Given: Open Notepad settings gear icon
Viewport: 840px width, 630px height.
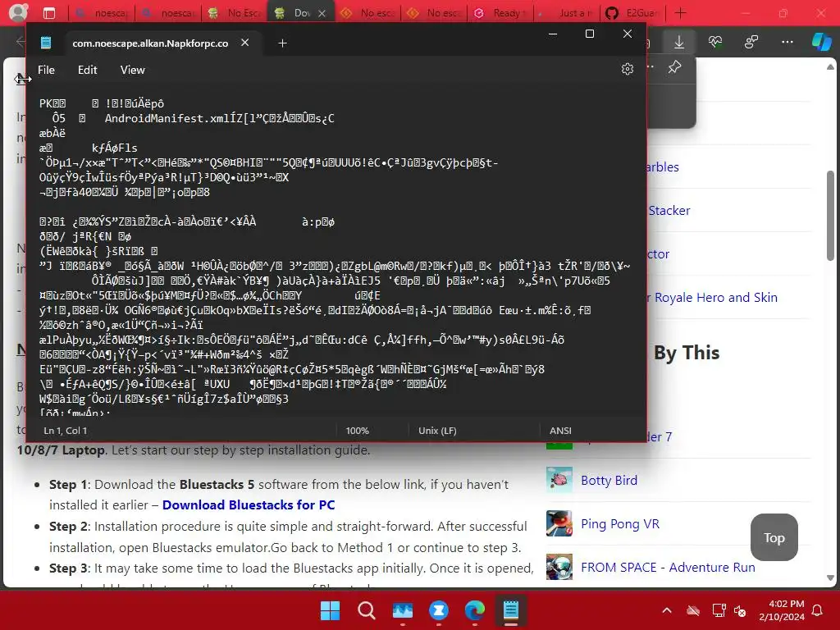Looking at the screenshot, I should 628,69.
